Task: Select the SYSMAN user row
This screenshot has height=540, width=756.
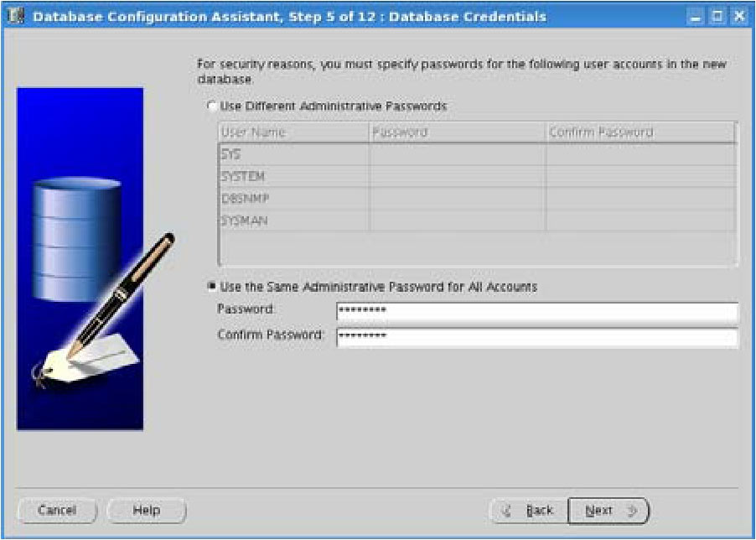Action: coord(293,221)
